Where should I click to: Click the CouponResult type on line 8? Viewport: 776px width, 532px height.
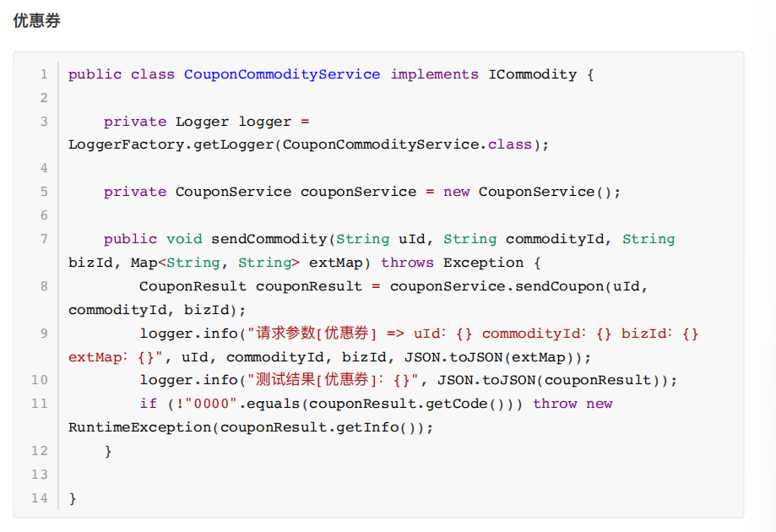tap(193, 286)
